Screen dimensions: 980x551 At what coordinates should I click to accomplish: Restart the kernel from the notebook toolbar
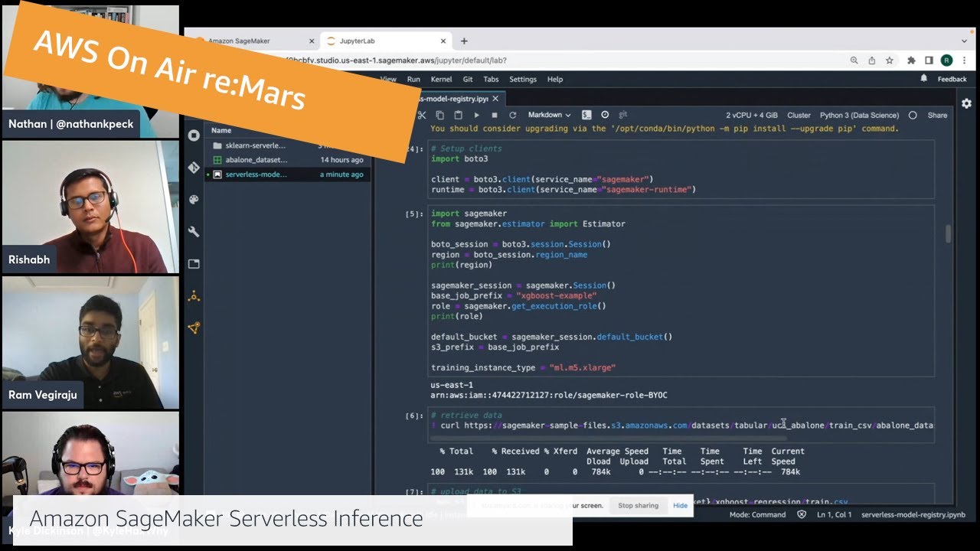(512, 115)
